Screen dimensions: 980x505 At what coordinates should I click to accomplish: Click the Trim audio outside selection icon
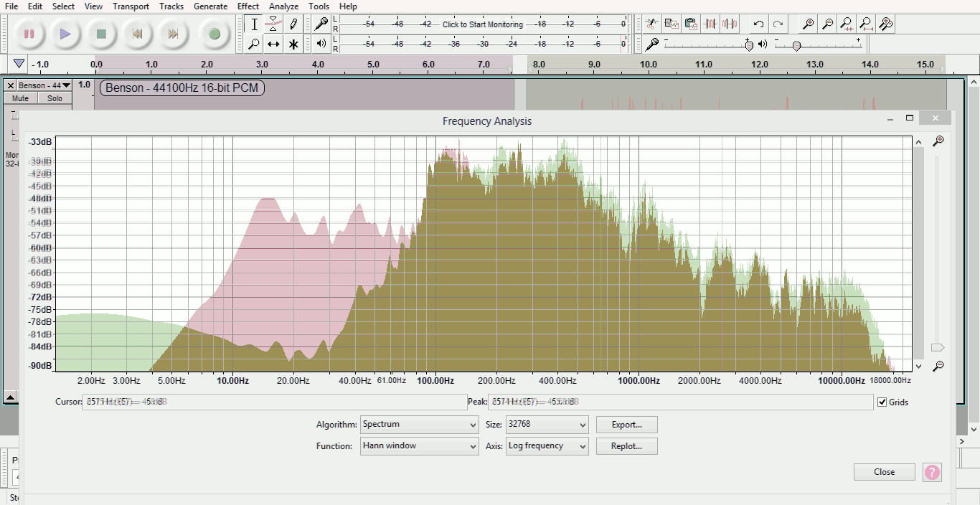tap(710, 24)
